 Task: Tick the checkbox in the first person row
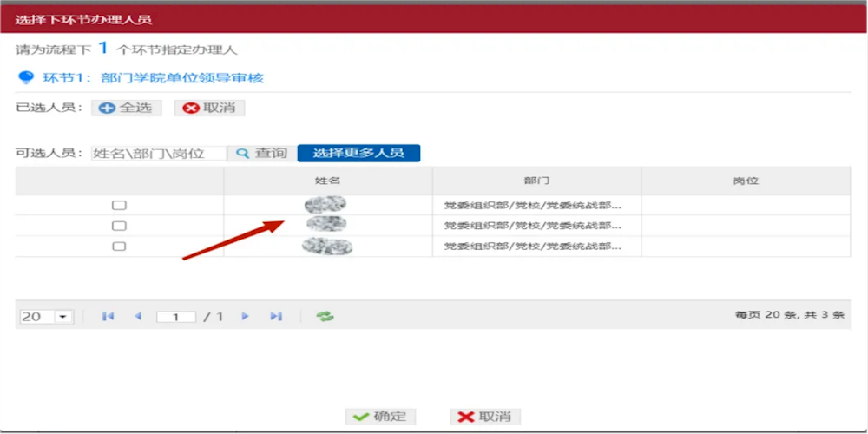[119, 206]
